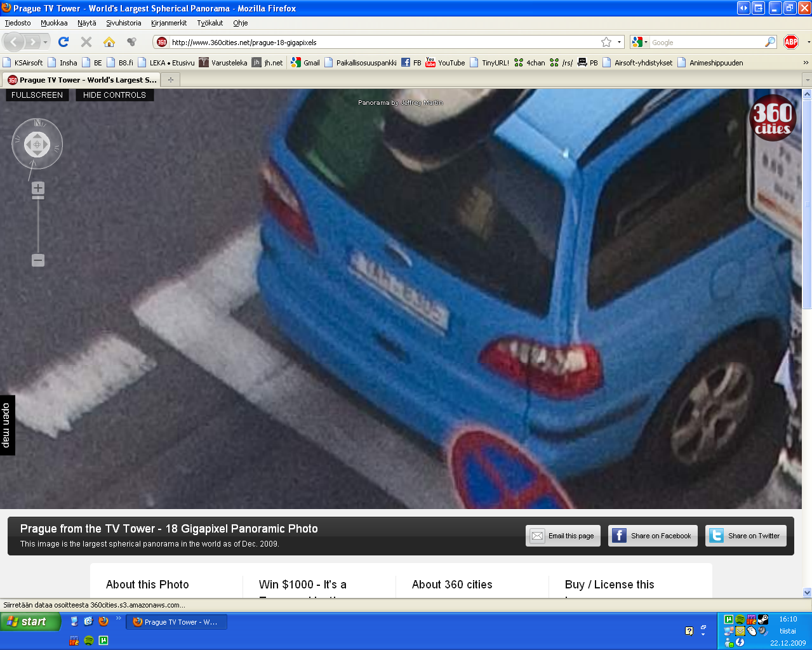Click the Firefox reload page icon
The height and width of the screenshot is (650, 812).
click(63, 42)
